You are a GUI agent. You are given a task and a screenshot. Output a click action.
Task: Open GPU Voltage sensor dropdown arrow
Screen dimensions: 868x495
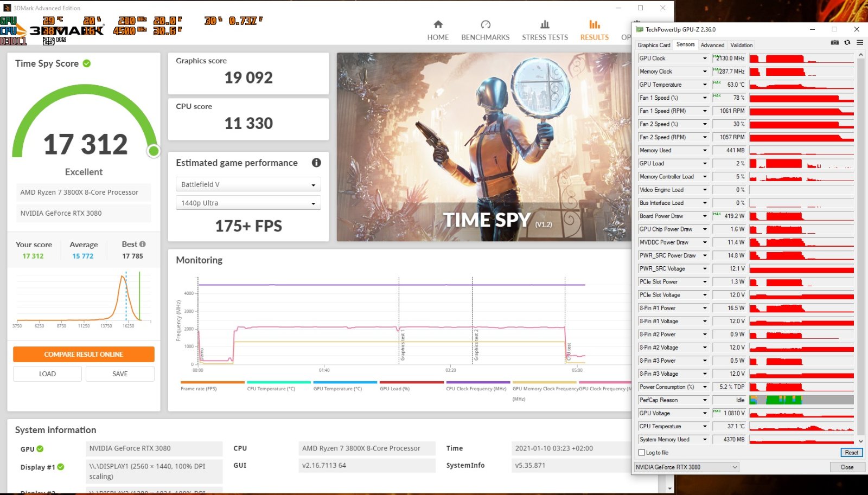coord(705,413)
